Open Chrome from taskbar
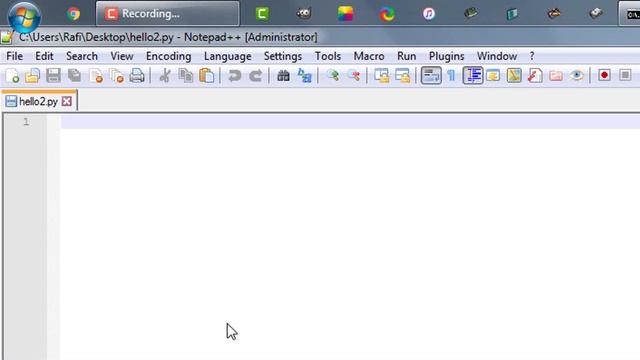This screenshot has width=640, height=360. coord(74,14)
